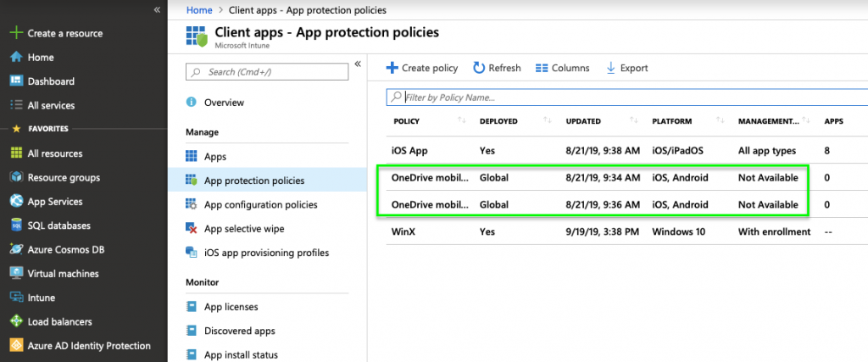Screen dimensions: 868x362
Task: Open App configuration policies menu item
Action: click(x=260, y=204)
